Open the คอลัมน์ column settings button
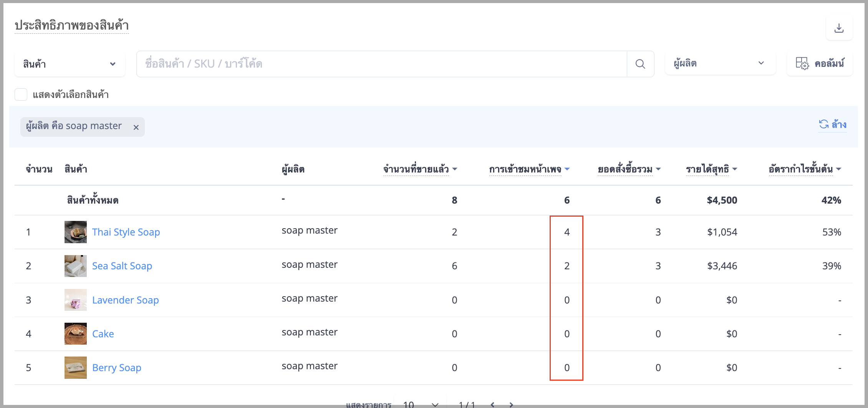Viewport: 868px width, 408px height. pyautogui.click(x=820, y=63)
